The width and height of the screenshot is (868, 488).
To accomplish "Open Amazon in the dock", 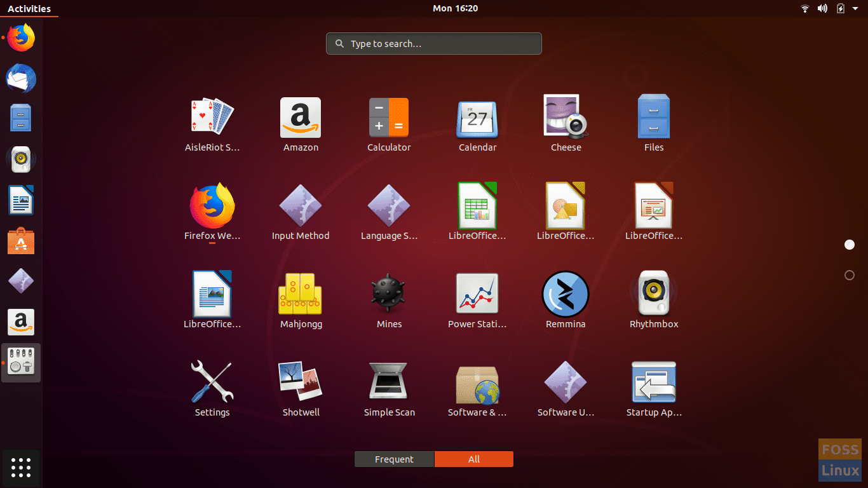I will [21, 322].
